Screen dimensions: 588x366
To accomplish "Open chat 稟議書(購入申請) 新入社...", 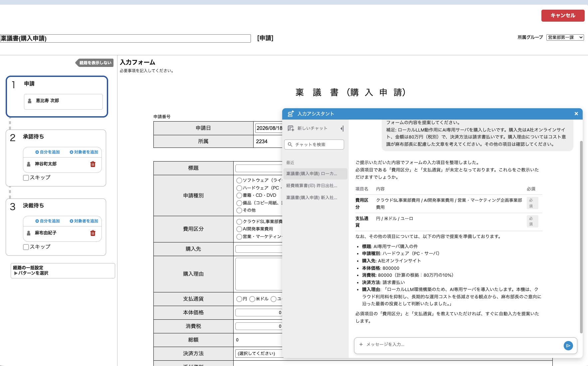I will [315, 197].
